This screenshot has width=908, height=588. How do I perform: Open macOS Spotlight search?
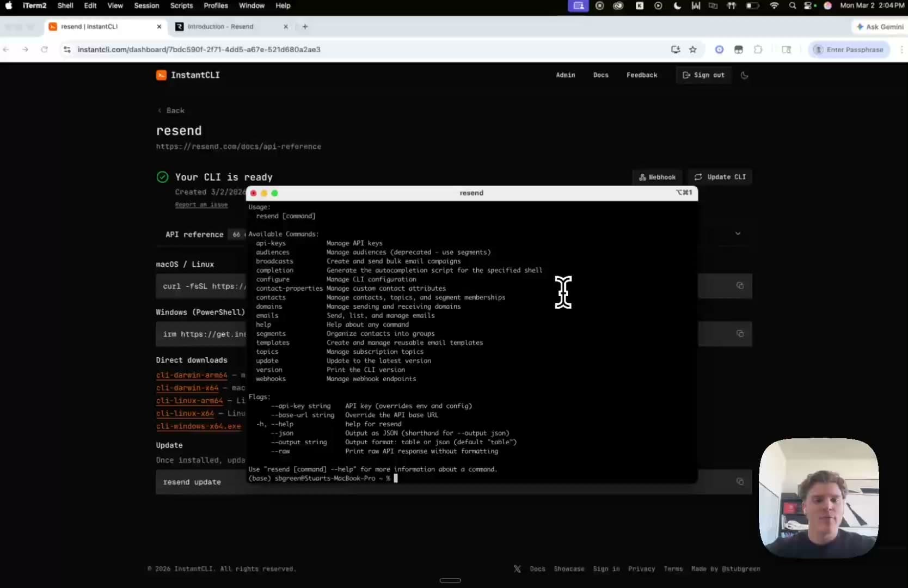(793, 5)
